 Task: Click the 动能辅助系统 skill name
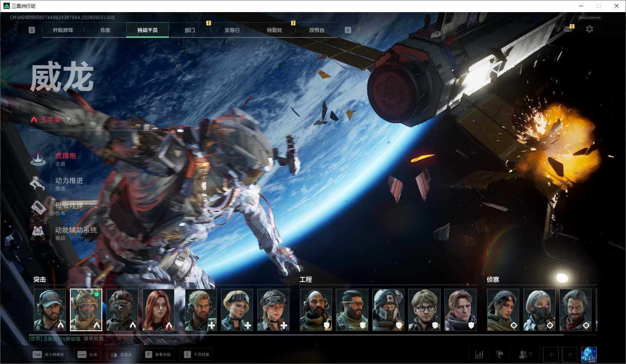[76, 230]
